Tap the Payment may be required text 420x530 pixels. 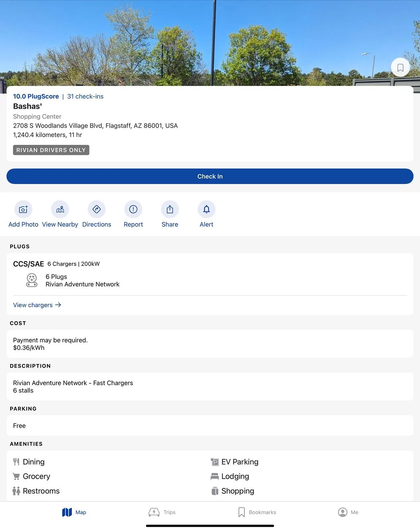tap(50, 340)
